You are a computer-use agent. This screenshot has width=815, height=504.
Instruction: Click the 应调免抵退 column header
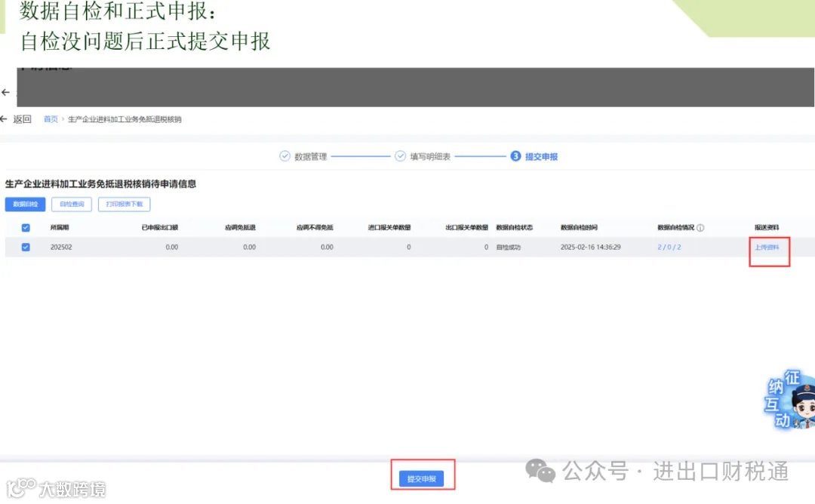[240, 228]
